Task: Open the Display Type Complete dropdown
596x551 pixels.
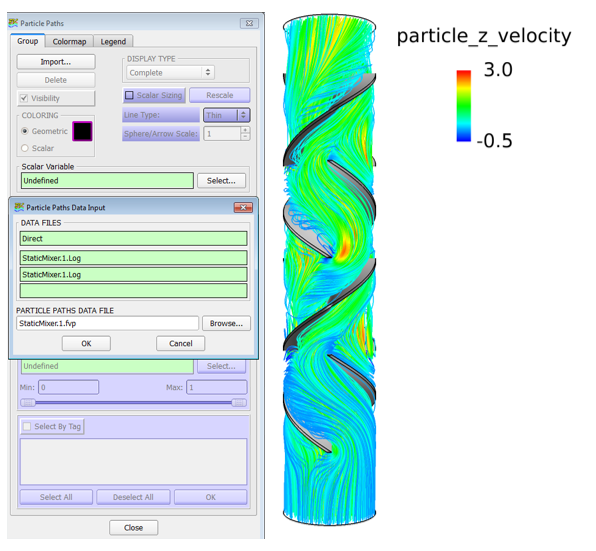Action: 171,72
